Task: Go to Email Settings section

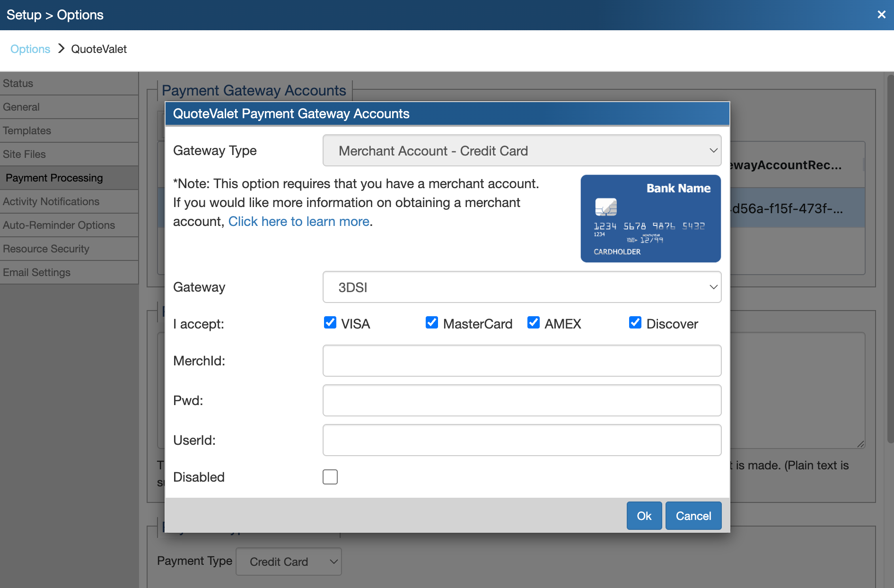Action: coord(37,272)
